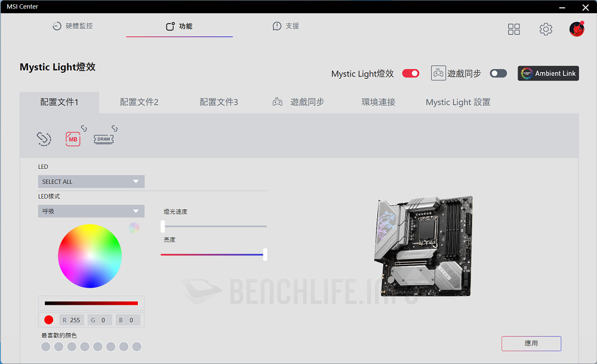Click the small rainbow color icon

click(134, 228)
